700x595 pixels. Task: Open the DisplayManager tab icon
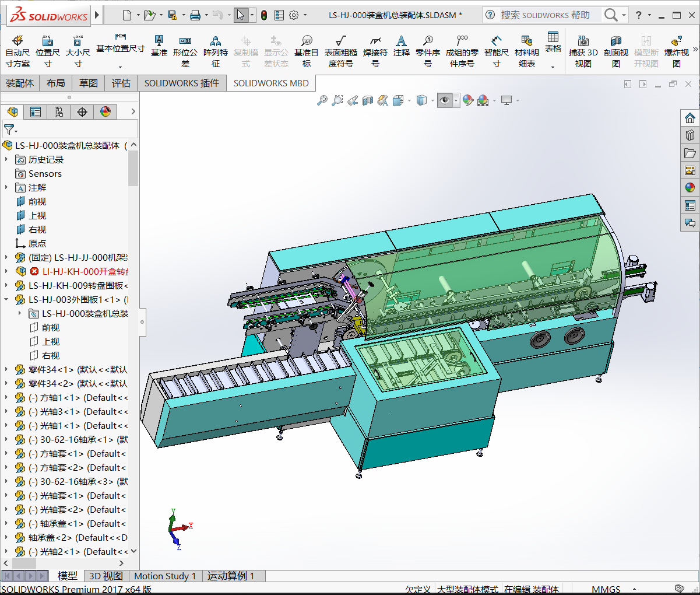[105, 111]
